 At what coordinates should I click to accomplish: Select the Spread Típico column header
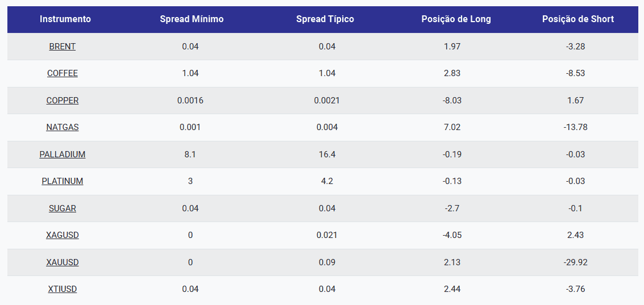pos(325,19)
